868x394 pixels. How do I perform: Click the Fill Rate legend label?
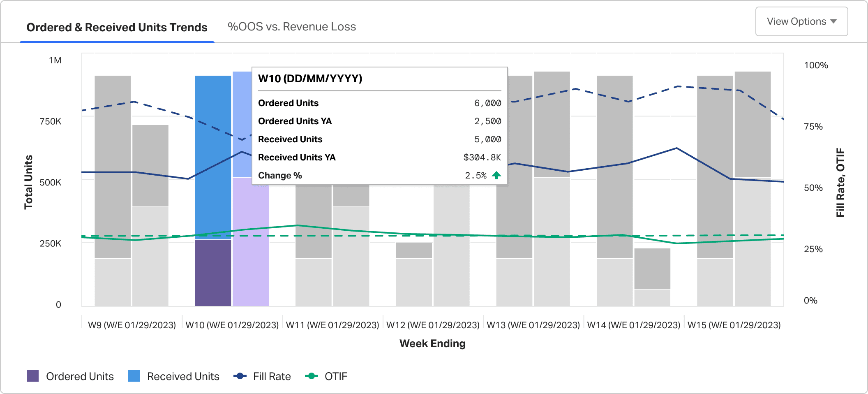pos(272,376)
